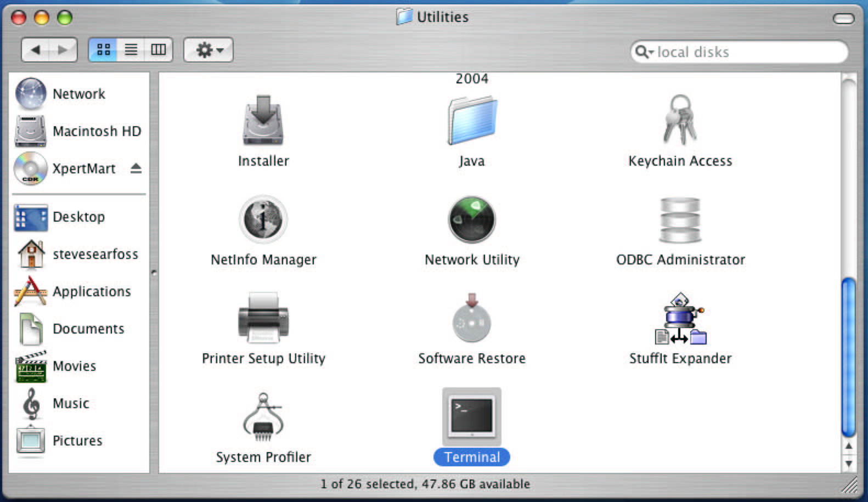This screenshot has height=502, width=868.
Task: Select the Printer Setup Utility icon
Action: [x=263, y=318]
